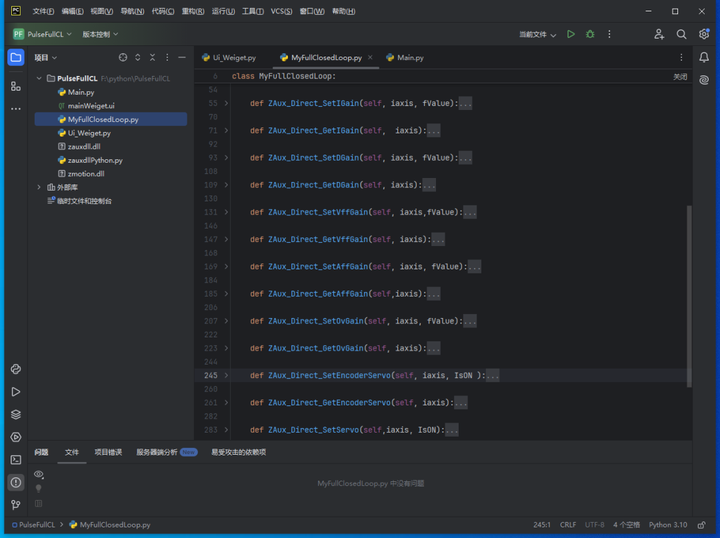Switch to Project Errors tab
Image resolution: width=720 pixels, height=538 pixels.
pos(108,452)
